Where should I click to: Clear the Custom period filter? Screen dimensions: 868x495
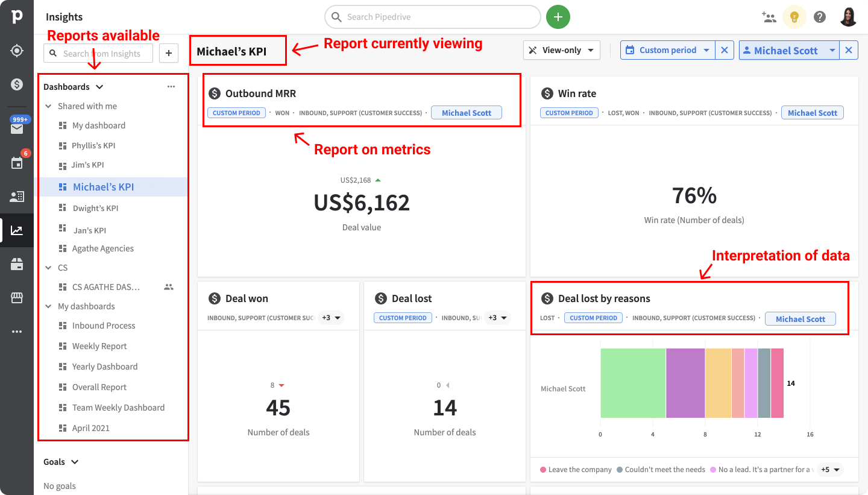(x=725, y=50)
